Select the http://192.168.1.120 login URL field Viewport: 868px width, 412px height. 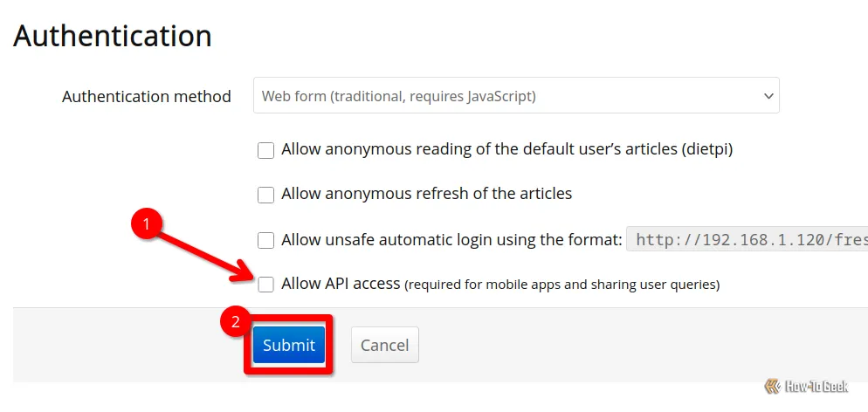pyautogui.click(x=747, y=239)
